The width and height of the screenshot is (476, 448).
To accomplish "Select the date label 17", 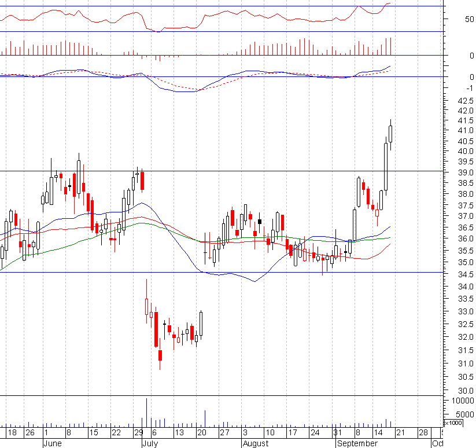I will pyautogui.click(x=292, y=432).
